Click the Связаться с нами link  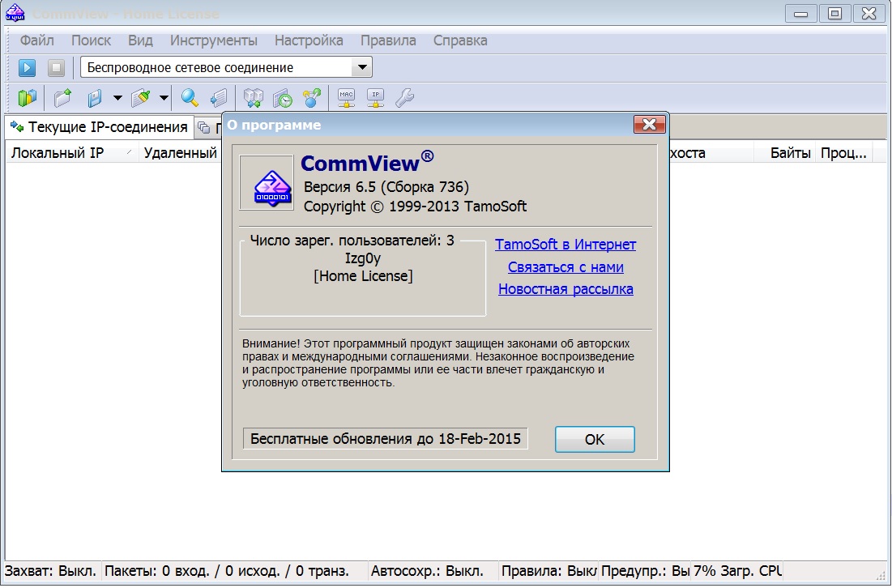(x=566, y=267)
